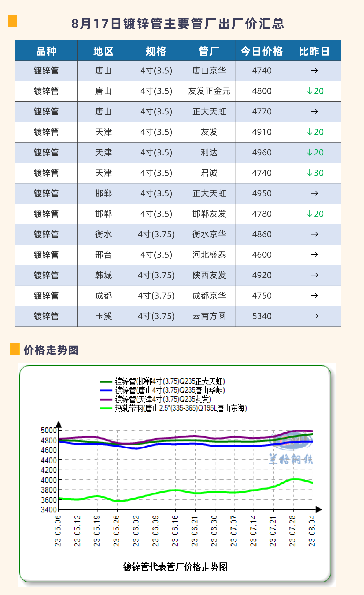Click the price 5340 cell
364x595 pixels.
262,316
